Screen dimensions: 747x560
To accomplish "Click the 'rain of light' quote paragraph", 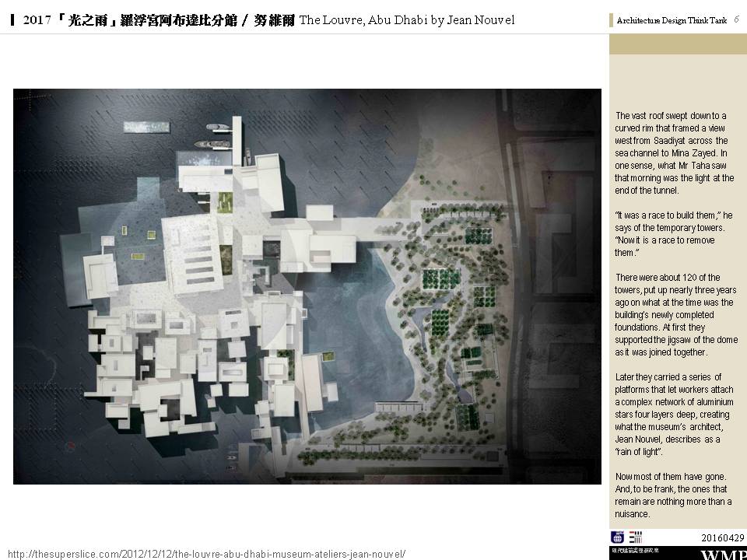I will click(674, 414).
